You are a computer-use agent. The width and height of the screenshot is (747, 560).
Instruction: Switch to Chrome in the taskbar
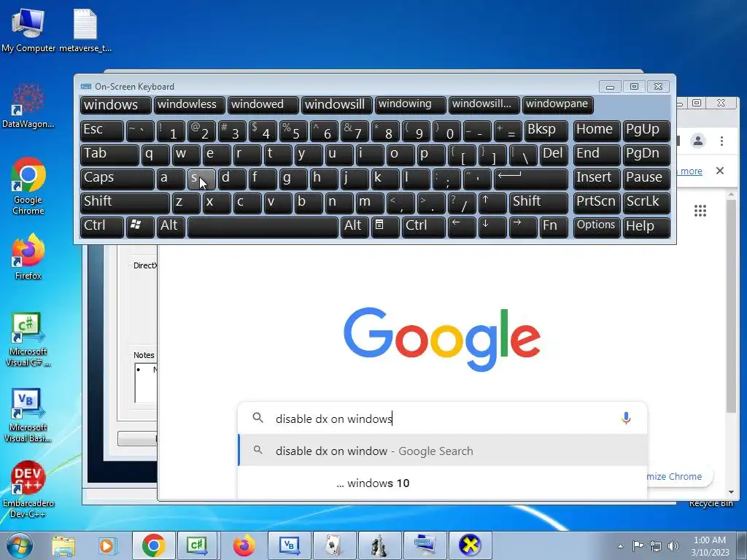pos(153,545)
